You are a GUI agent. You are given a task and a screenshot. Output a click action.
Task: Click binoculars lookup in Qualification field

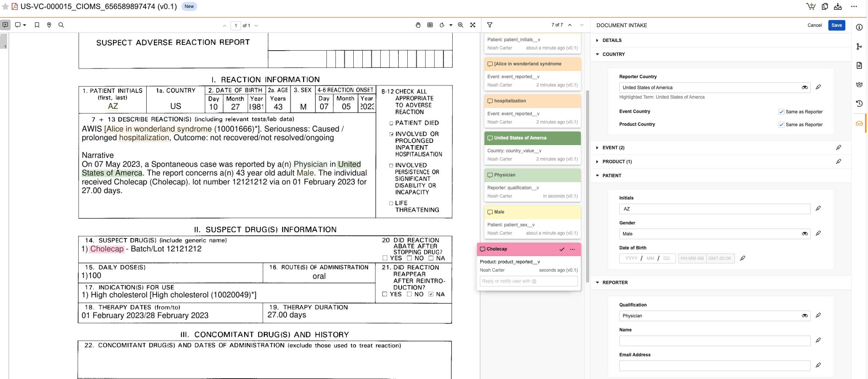tap(805, 316)
